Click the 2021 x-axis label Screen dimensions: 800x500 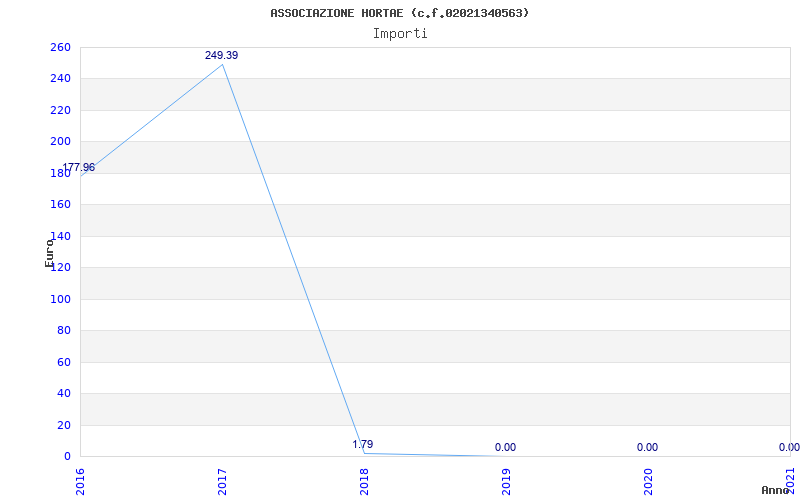tap(790, 483)
